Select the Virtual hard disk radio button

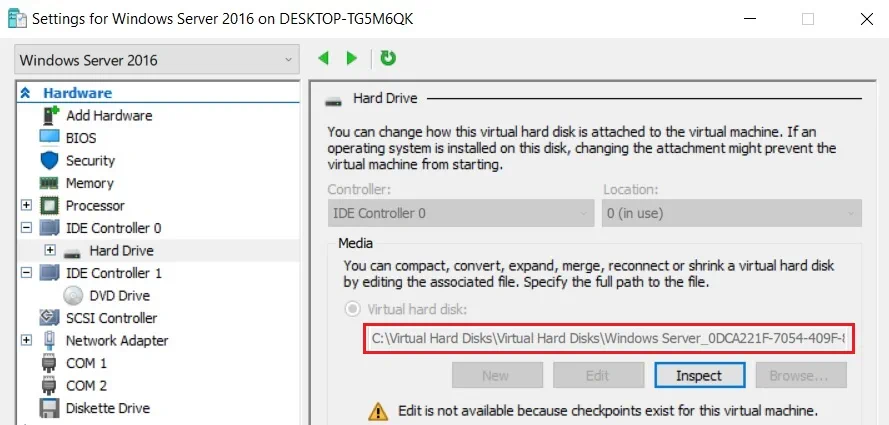pos(352,310)
